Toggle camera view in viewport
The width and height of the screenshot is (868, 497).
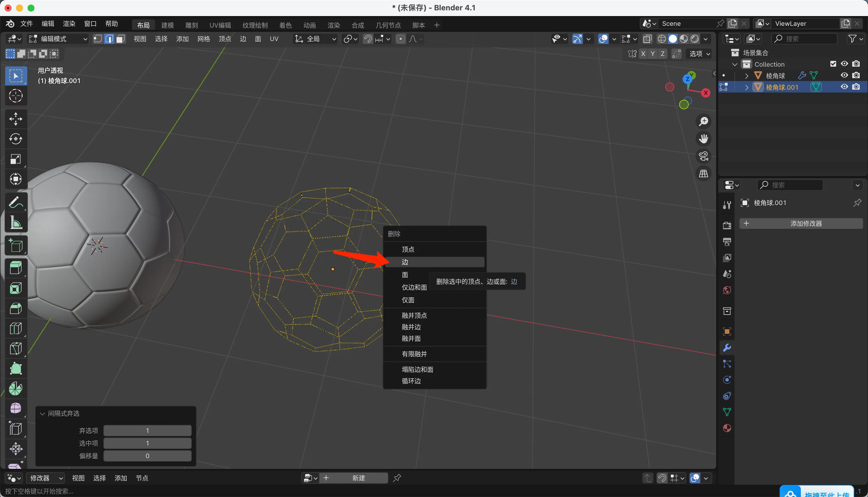coord(703,156)
